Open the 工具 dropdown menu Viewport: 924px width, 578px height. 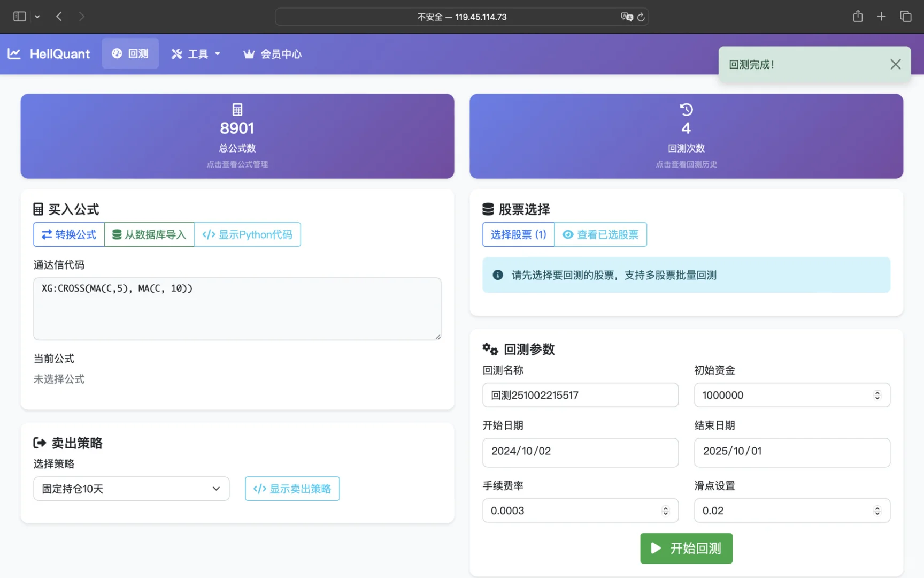196,54
